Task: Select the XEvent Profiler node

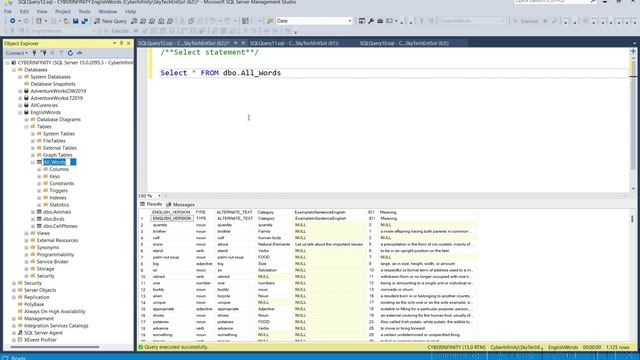Action: coord(40,340)
